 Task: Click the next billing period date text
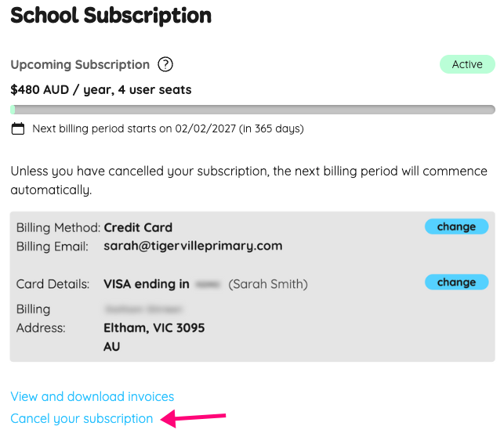[x=168, y=128]
